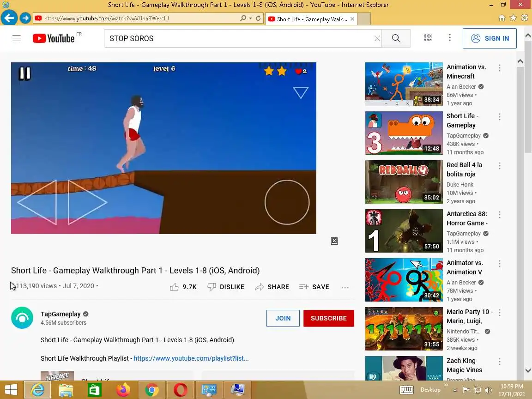Click the video player area
This screenshot has height=399, width=532.
163,148
